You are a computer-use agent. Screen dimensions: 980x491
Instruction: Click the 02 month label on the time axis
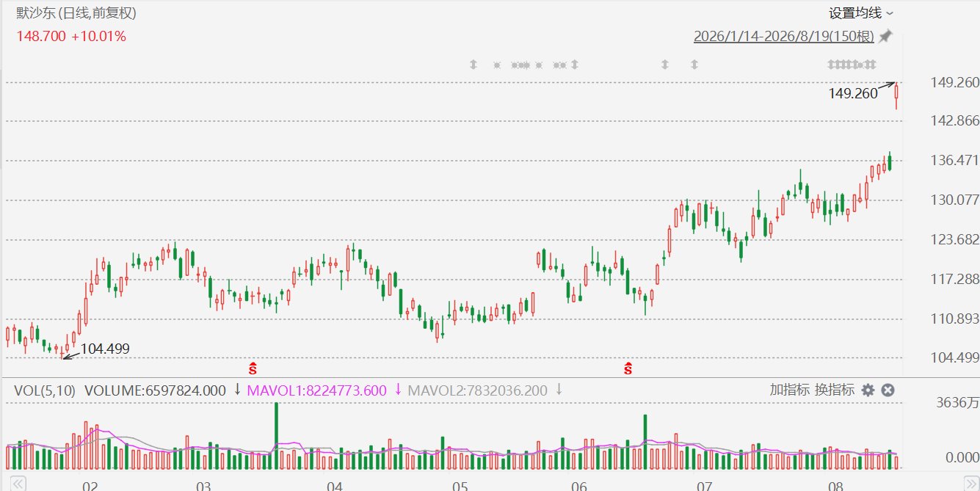click(90, 485)
